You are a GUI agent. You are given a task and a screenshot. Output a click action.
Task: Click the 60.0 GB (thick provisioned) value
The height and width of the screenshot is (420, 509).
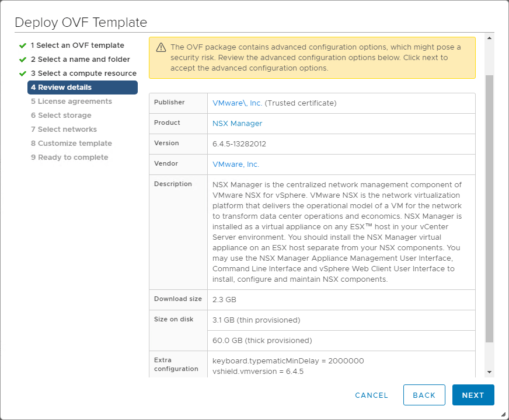click(x=262, y=341)
